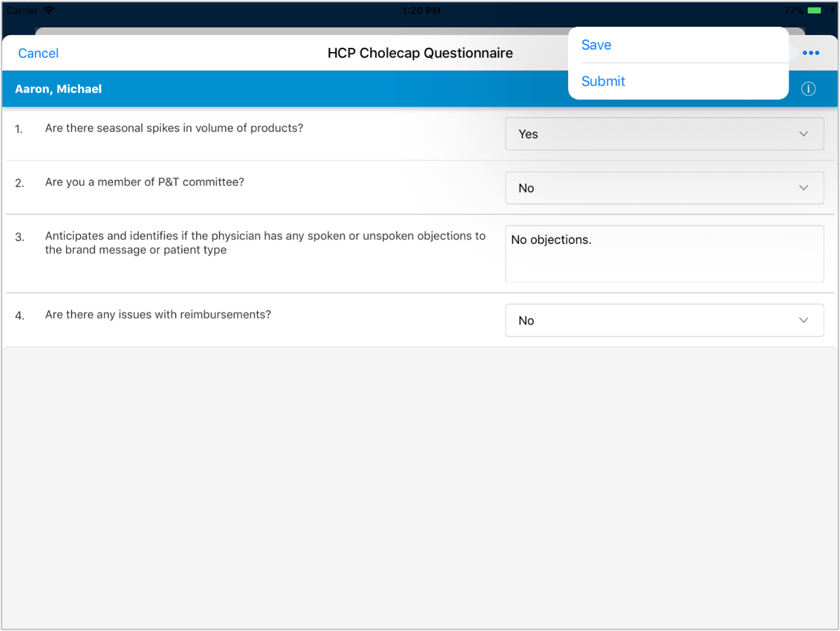Select Submit in the popup menu
Image resolution: width=840 pixels, height=631 pixels.
click(603, 82)
